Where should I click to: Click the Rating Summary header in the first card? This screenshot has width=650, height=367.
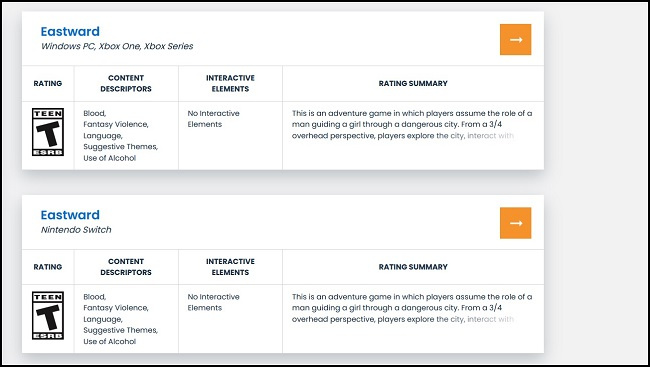413,83
